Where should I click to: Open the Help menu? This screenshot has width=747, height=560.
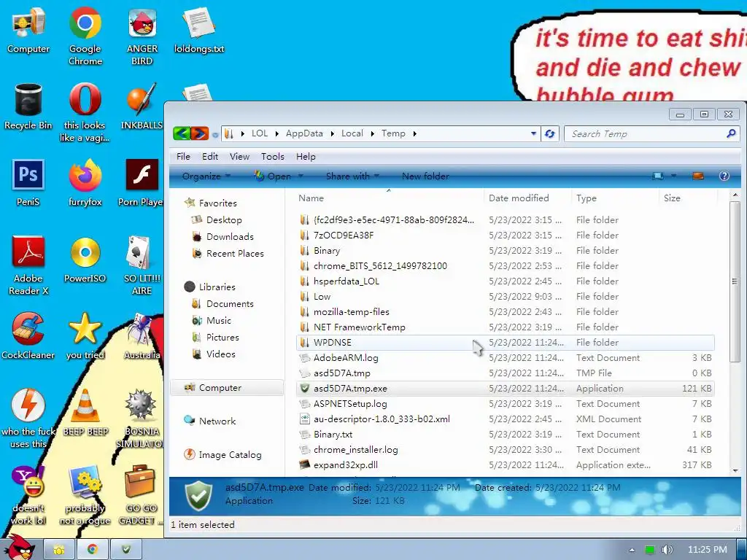pos(306,157)
